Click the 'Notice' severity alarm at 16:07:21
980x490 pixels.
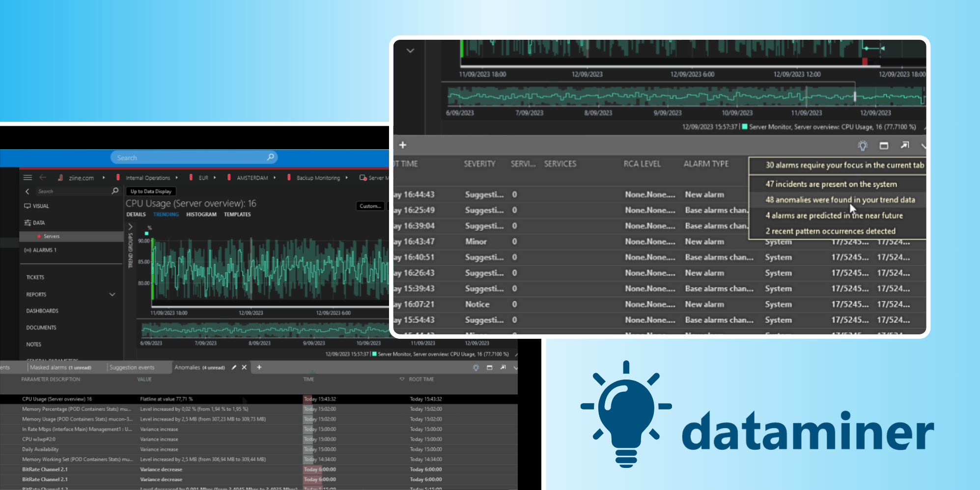477,304
